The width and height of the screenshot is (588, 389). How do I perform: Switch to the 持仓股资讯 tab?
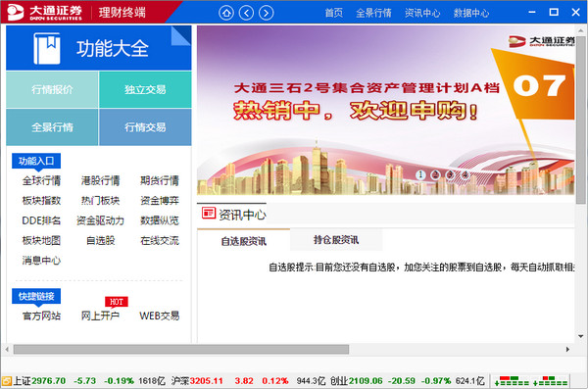[x=336, y=240]
